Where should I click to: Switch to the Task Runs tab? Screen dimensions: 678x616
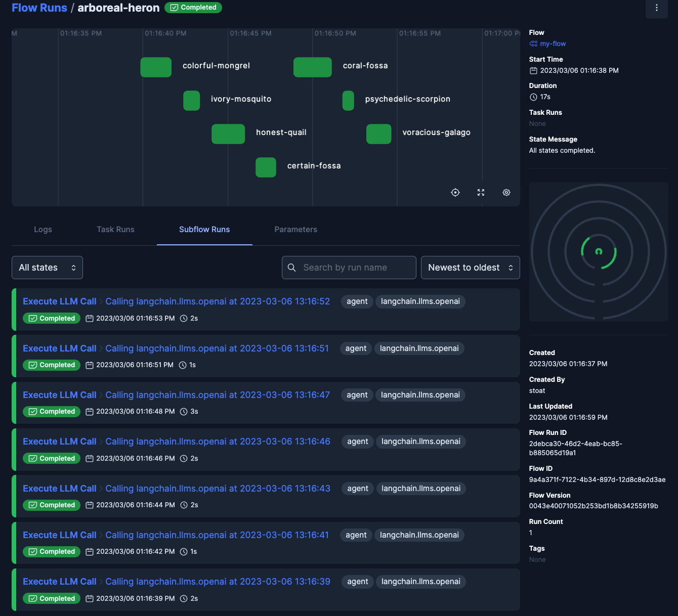(115, 229)
